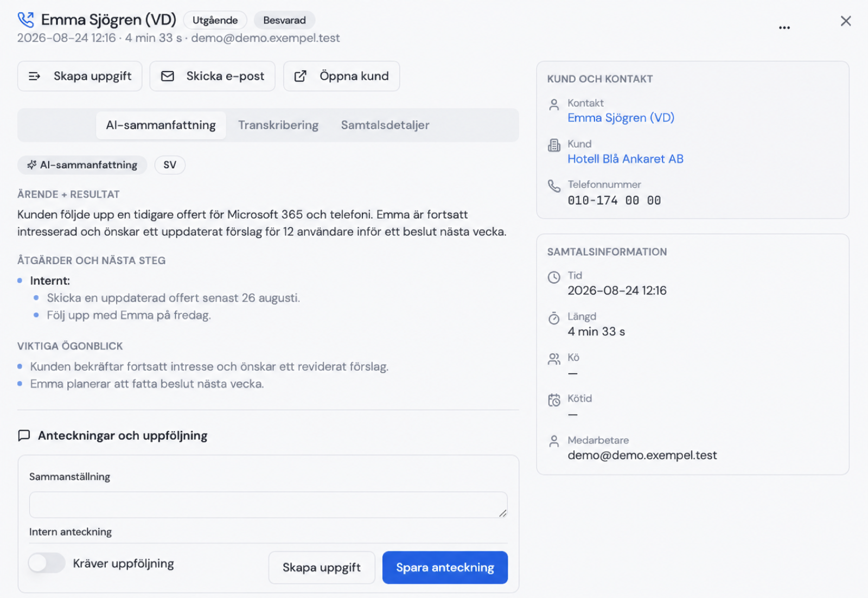The height and width of the screenshot is (598, 868).
Task: Open the Samtalsdetaljer tab
Action: tap(385, 125)
